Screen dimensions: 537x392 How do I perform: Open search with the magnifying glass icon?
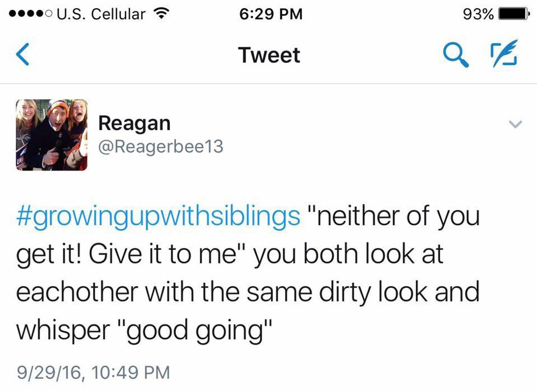456,55
